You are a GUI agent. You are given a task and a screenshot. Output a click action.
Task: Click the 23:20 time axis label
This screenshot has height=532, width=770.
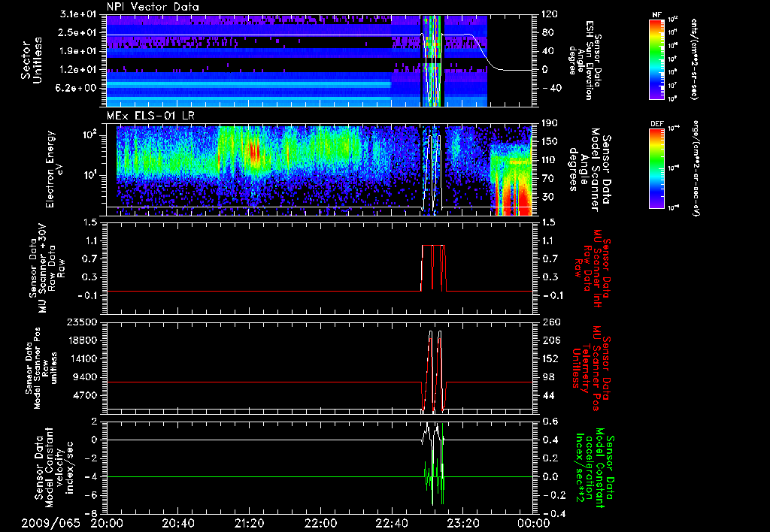point(462,523)
